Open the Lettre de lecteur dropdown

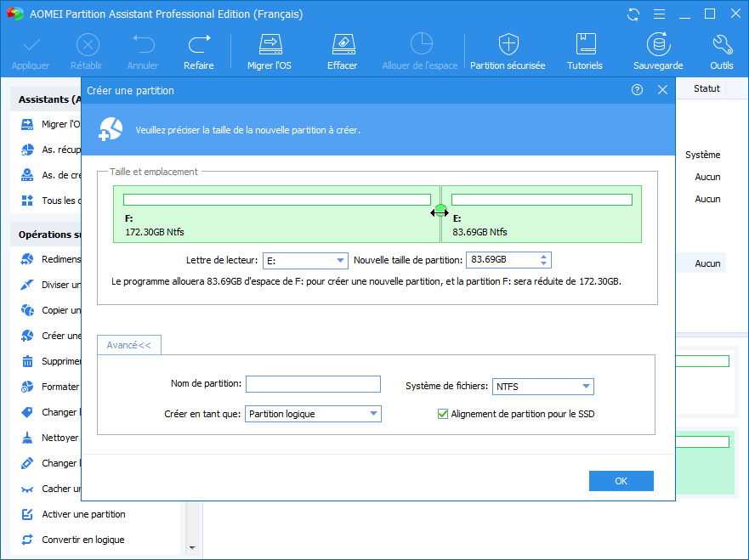[x=304, y=261]
